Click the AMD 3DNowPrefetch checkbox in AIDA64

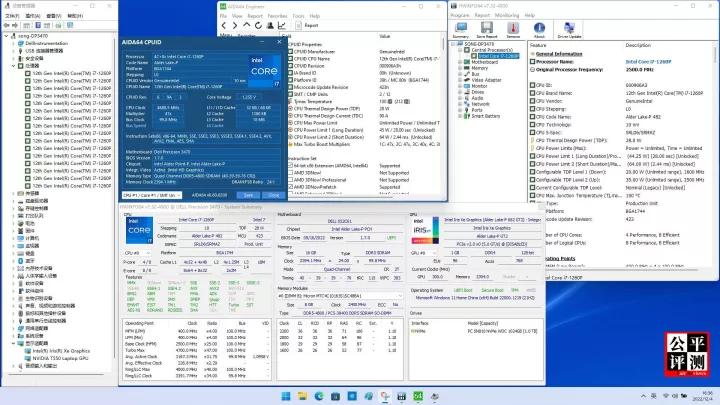290,187
